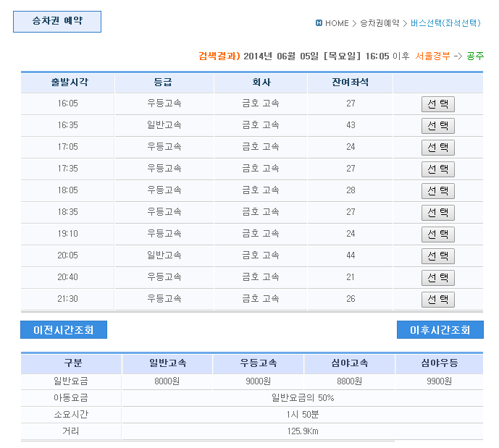This screenshot has width=499, height=448.
Task: Select the 20:40 bus with 21 seats
Action: (x=438, y=278)
